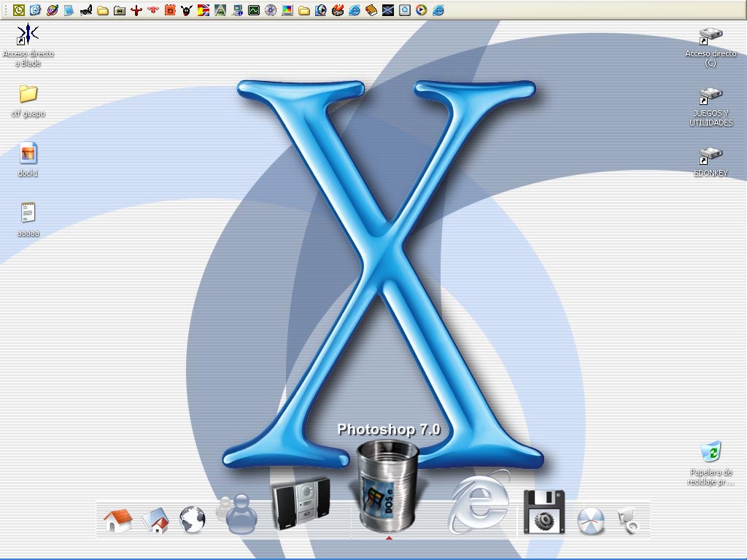Open the black devil face with red horns

click(x=186, y=10)
